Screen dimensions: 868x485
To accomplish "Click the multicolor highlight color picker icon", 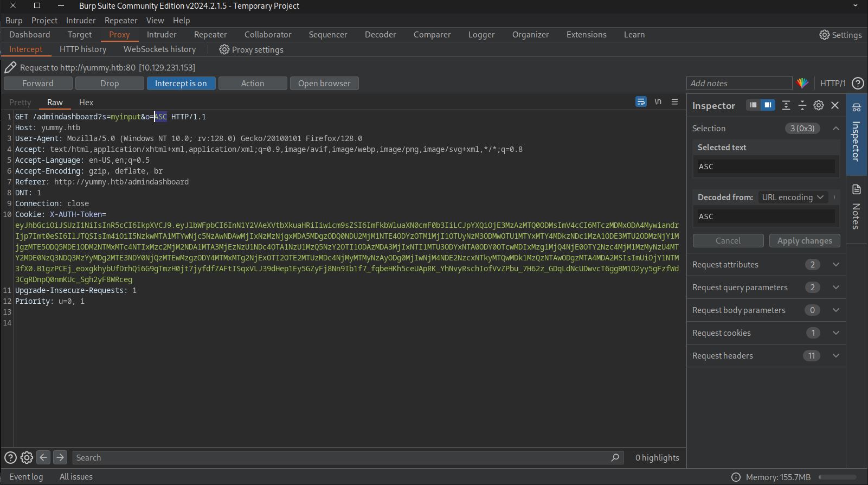I will coord(802,83).
